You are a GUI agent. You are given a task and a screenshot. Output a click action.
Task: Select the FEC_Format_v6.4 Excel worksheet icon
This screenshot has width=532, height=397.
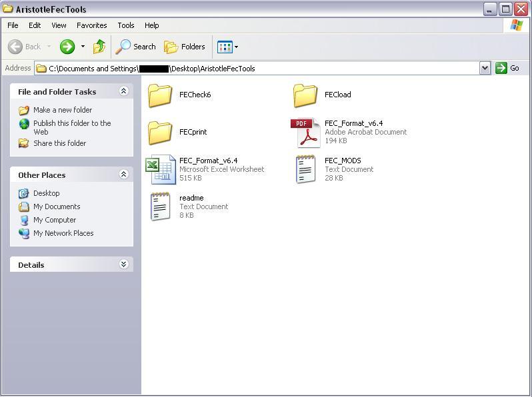coord(161,169)
